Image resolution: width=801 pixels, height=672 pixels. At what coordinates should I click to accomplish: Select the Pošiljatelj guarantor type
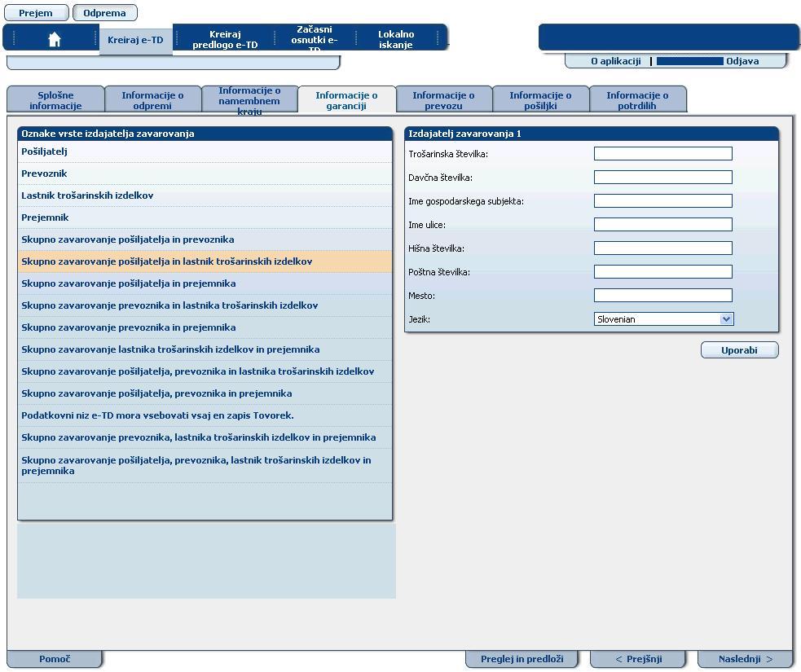coord(205,152)
